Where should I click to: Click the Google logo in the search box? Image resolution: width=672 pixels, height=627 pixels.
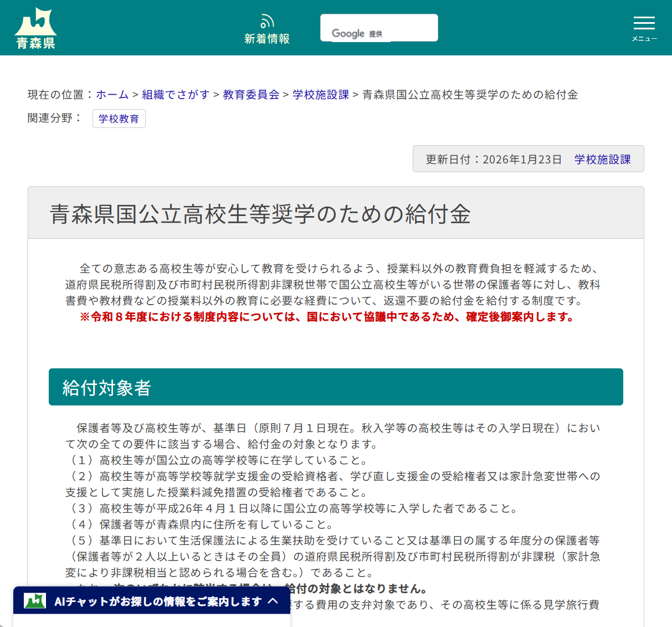pos(348,33)
